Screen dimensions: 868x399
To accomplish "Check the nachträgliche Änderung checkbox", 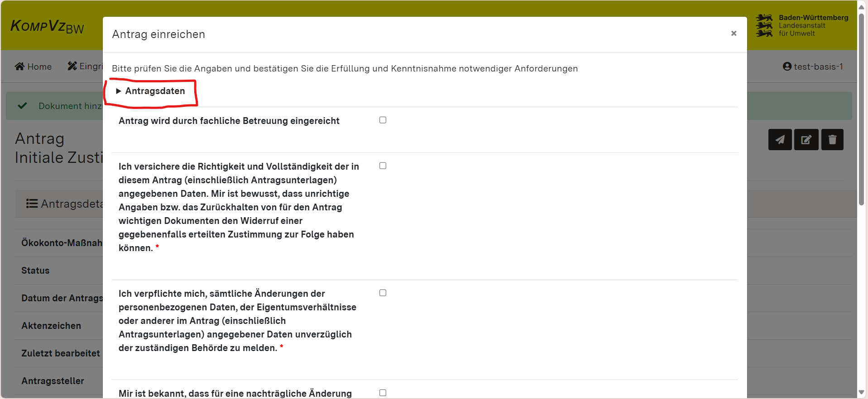I will pyautogui.click(x=383, y=393).
